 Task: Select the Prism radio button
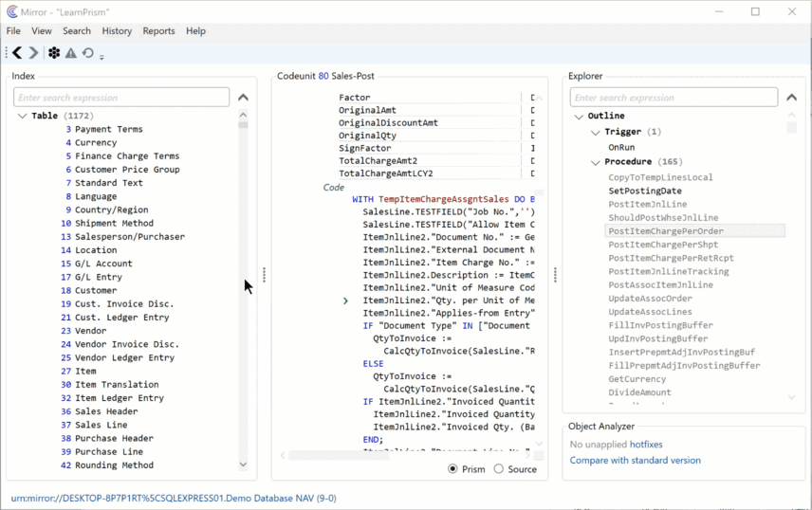452,468
